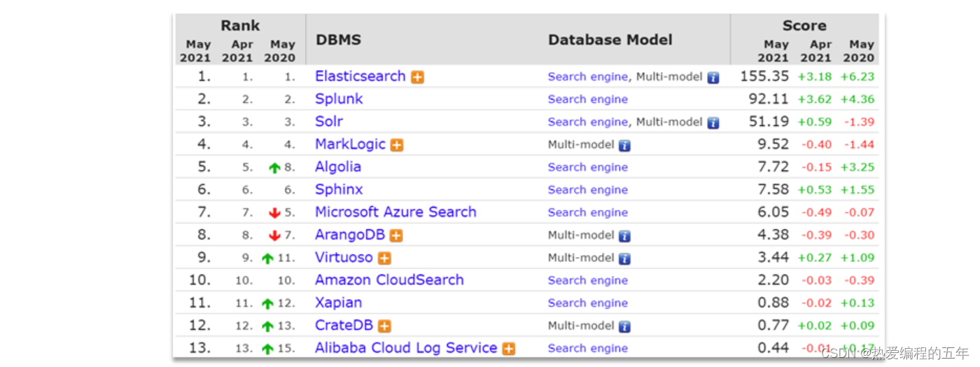The image size is (980, 367).
Task: Click the orange plus icon next to ArangoDB
Action: (x=396, y=235)
